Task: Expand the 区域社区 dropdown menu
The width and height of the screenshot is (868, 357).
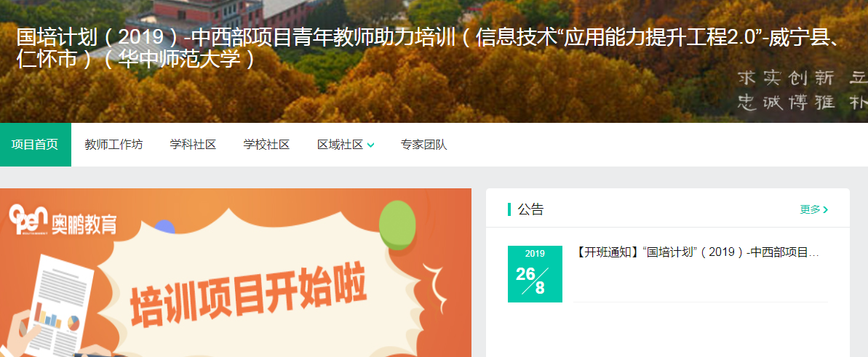Action: [346, 145]
